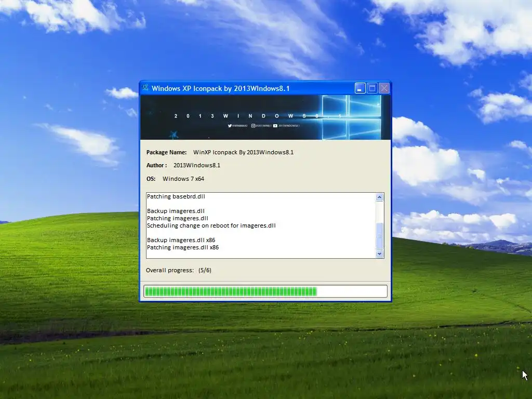Viewport: 532px width, 399px height.
Task: Select the 'Patching basebrd.dll' log line
Action: coord(176,196)
